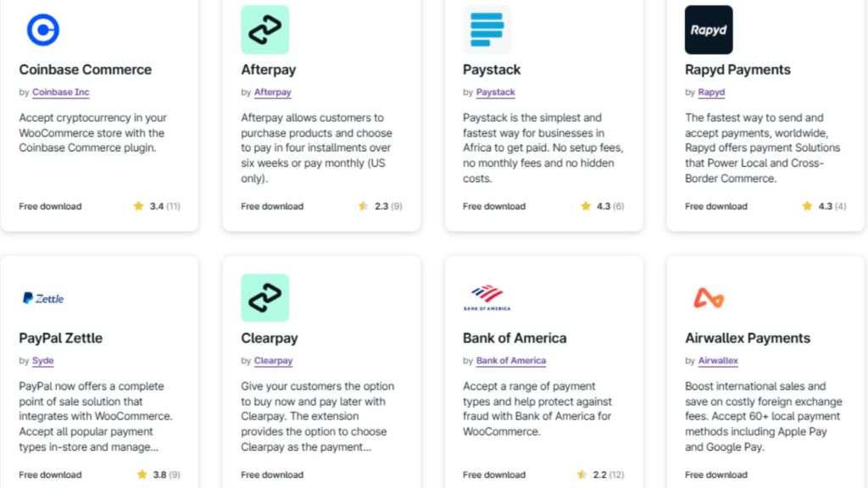Follow the Rapyd vendor link
The height and width of the screenshot is (488, 868).
(711, 92)
